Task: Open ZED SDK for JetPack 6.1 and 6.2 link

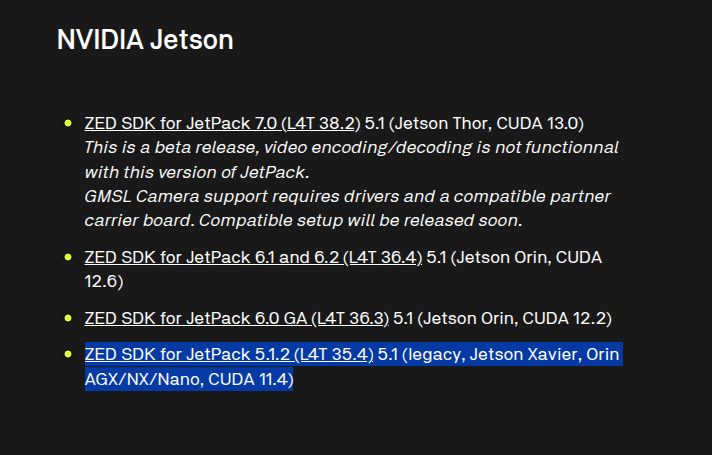Action: (x=210, y=258)
